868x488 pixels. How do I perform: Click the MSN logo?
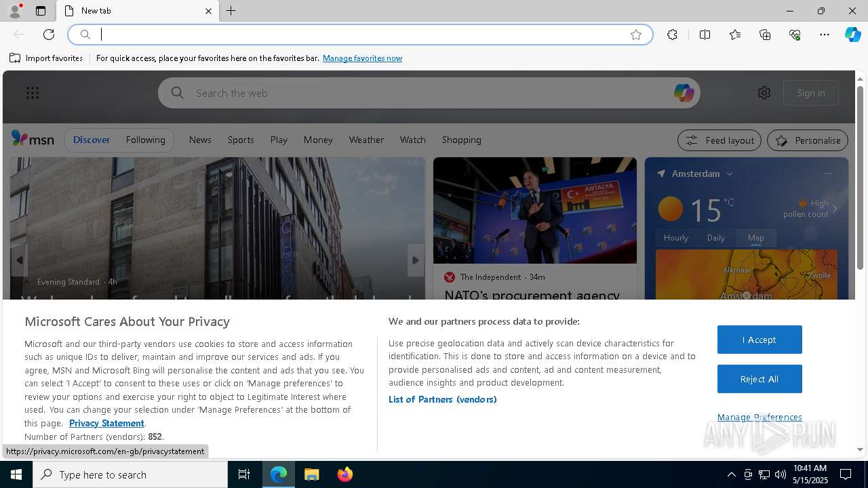pos(33,139)
